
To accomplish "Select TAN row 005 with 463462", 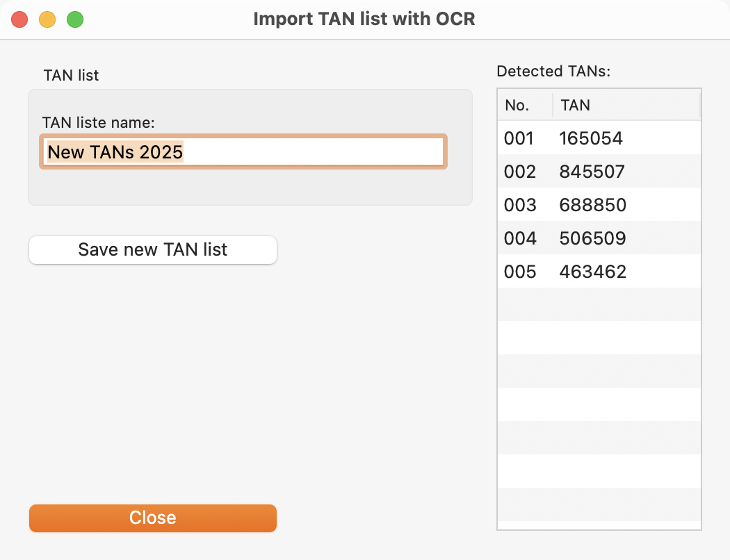I will [599, 271].
